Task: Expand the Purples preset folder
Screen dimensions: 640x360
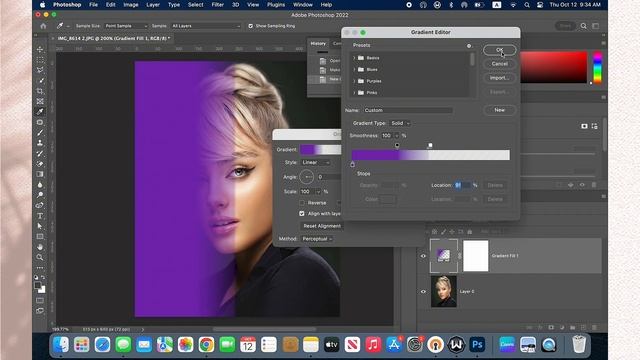Action: point(354,81)
